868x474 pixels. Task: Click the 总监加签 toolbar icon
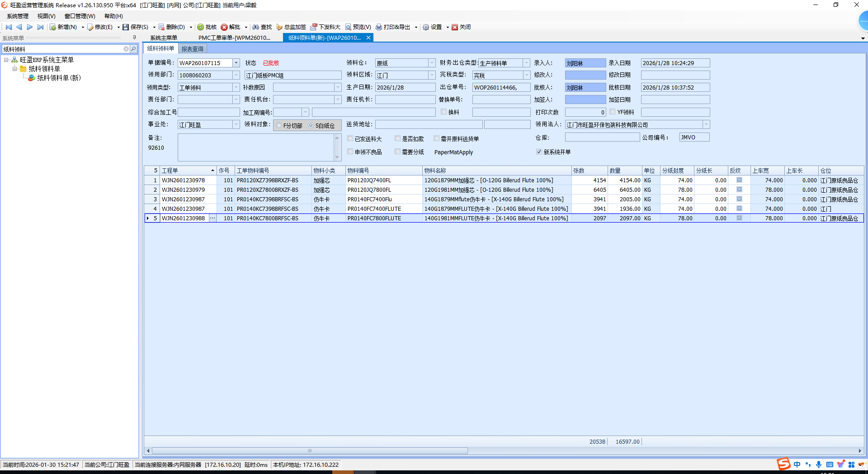pos(279,27)
